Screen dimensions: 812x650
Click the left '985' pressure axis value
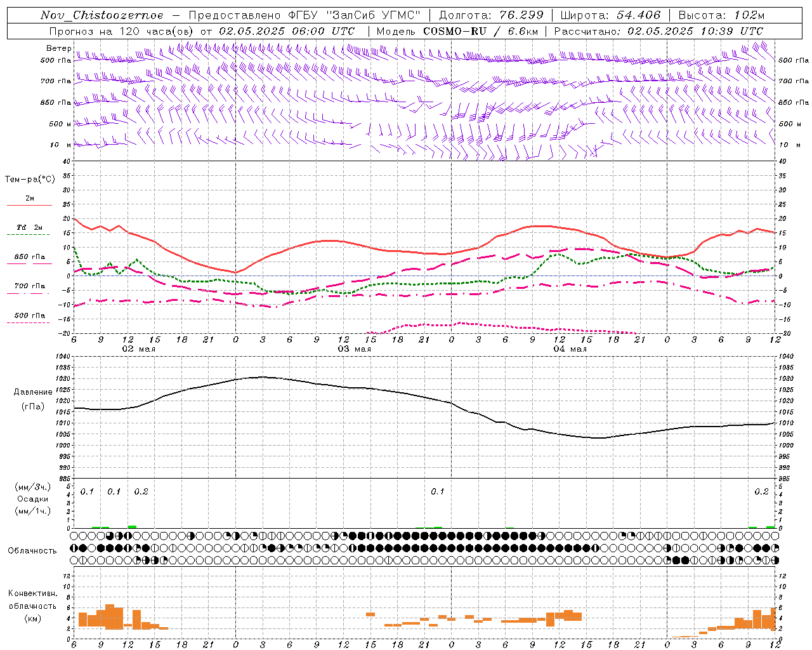tap(63, 479)
